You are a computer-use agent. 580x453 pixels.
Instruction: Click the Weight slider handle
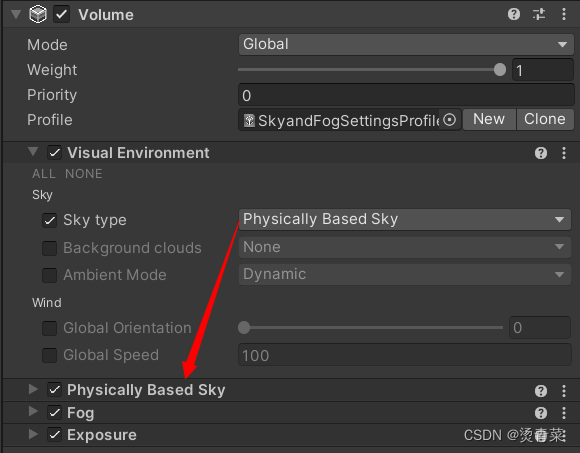pyautogui.click(x=500, y=70)
